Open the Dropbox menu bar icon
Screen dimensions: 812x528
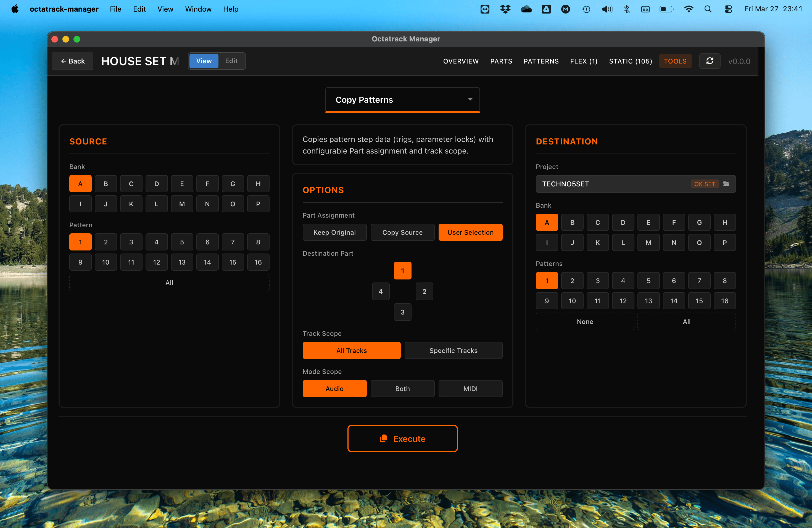(x=505, y=9)
